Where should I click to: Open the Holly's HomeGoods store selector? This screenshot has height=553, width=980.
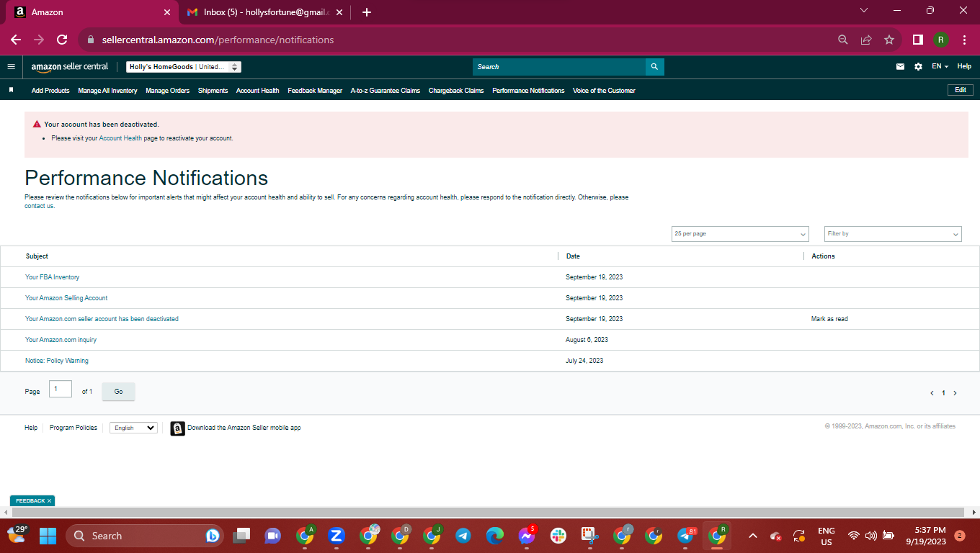click(x=184, y=67)
